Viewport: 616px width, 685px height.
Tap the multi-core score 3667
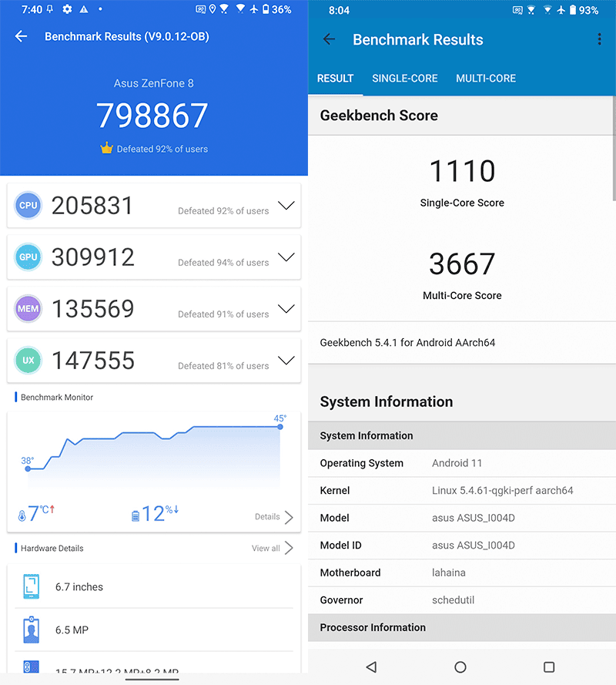pyautogui.click(x=462, y=264)
